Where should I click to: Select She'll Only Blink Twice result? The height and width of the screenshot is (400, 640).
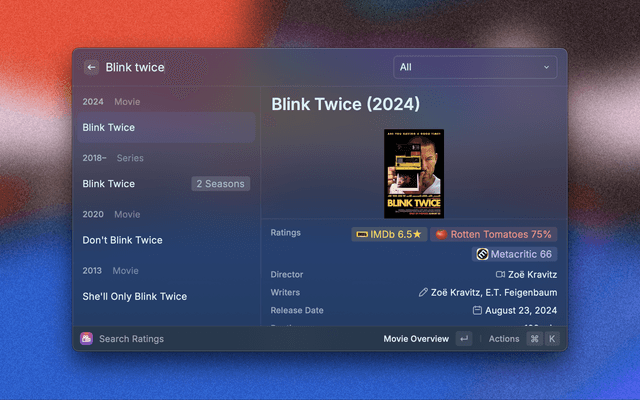[x=166, y=296]
